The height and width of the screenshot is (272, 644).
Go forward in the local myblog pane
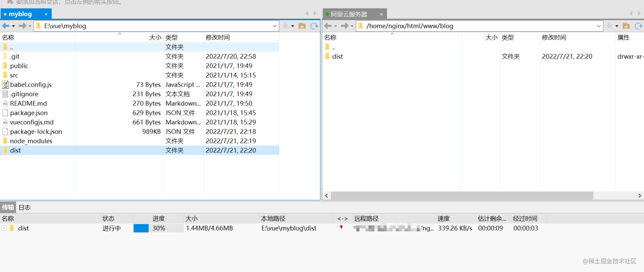[22, 26]
